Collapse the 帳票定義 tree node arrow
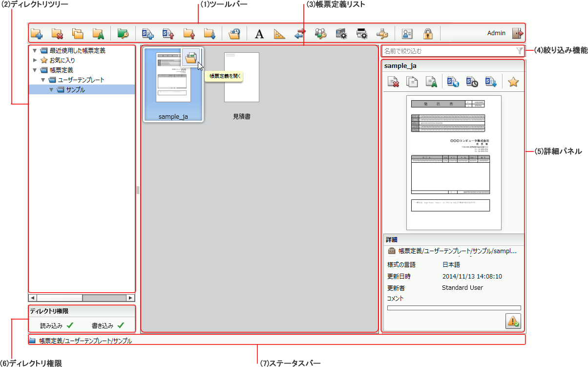The height and width of the screenshot is (367, 588). coord(35,70)
